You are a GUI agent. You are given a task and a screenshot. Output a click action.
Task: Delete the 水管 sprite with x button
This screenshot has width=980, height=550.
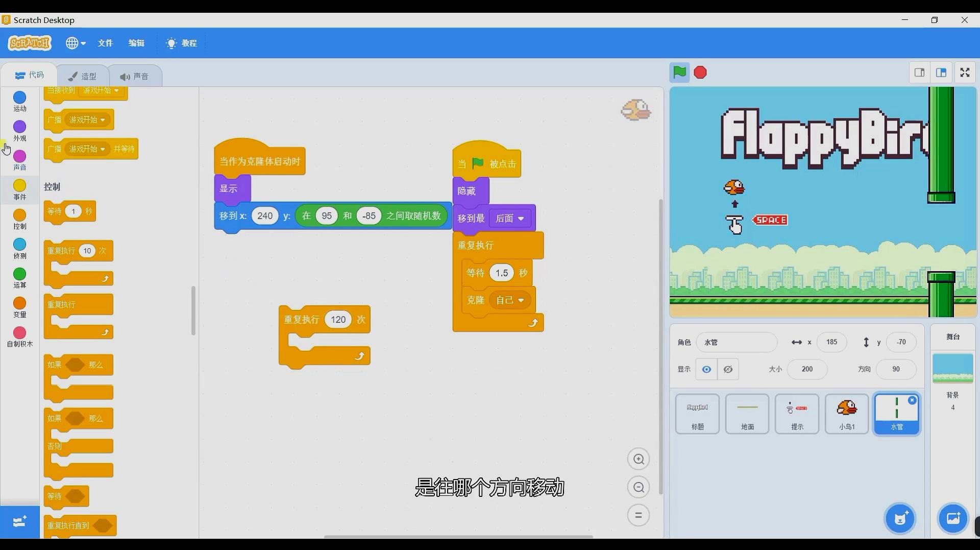(x=912, y=400)
